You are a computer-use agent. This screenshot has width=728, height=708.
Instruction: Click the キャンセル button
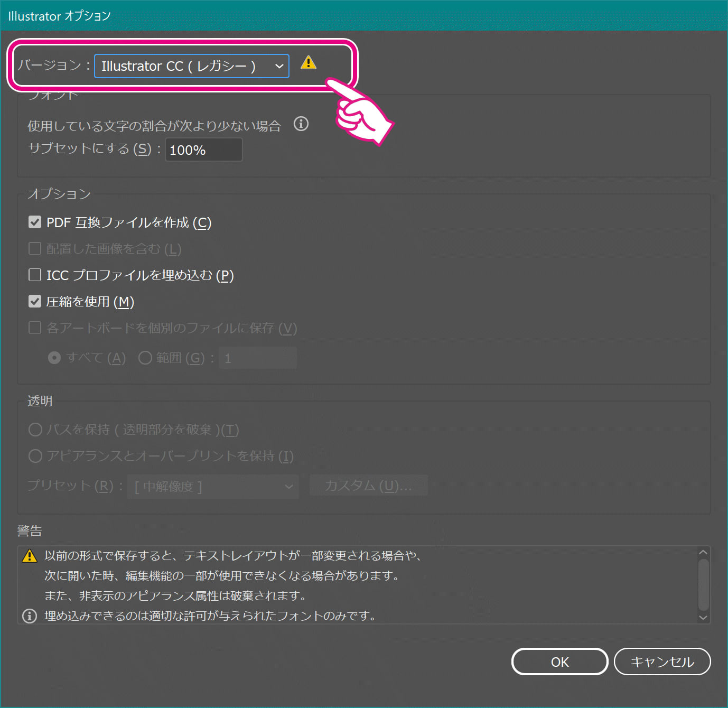point(662,662)
